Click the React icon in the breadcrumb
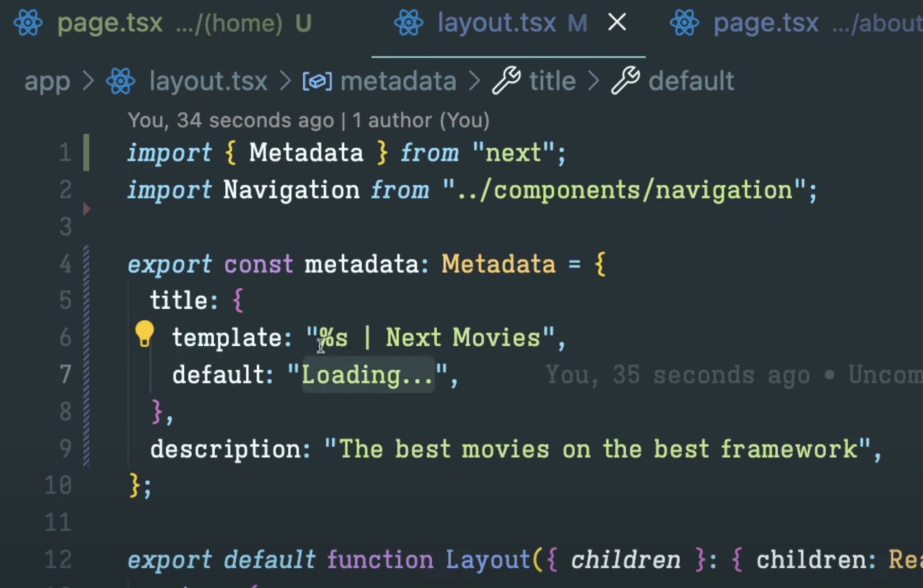 point(120,81)
